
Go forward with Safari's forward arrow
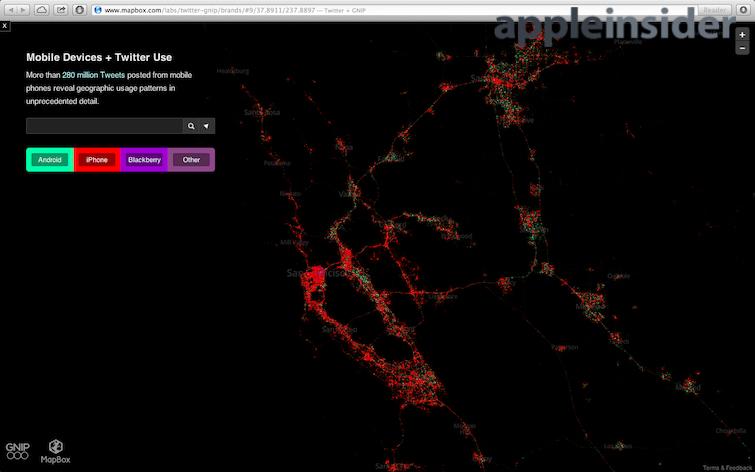point(23,10)
